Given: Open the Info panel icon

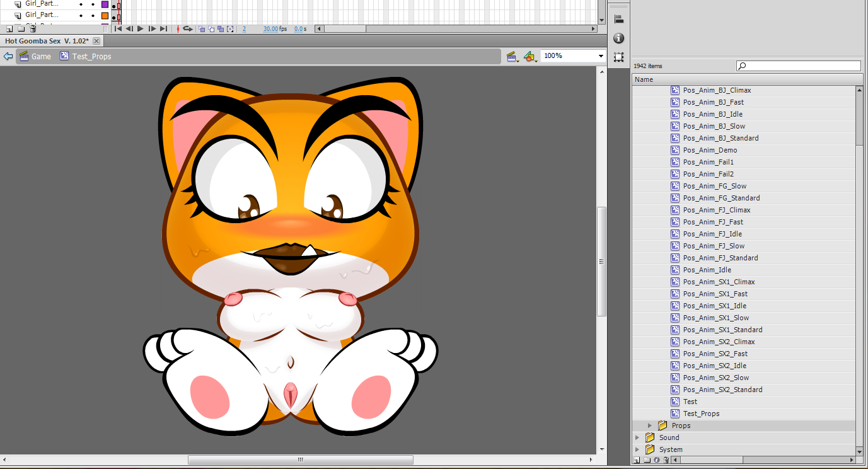Looking at the screenshot, I should click(619, 38).
